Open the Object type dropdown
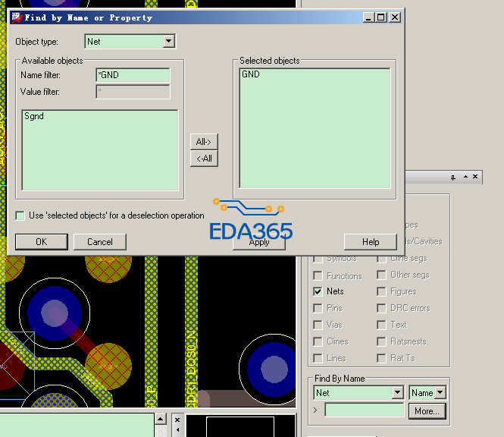The height and width of the screenshot is (437, 504). coord(169,41)
